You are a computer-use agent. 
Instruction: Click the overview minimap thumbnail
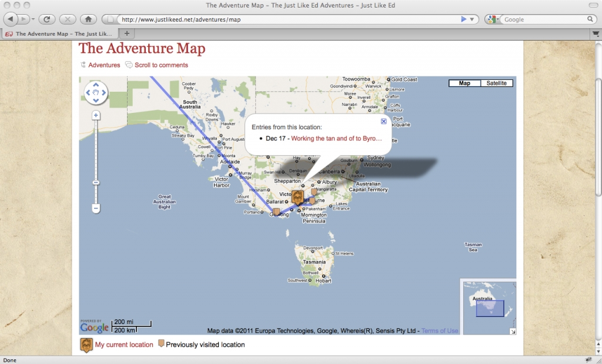(490, 308)
